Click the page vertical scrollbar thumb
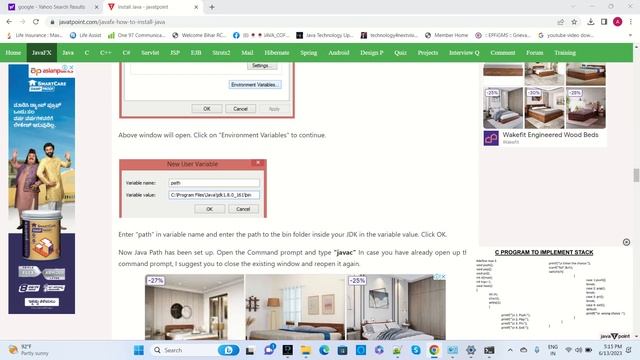The image size is (640, 360). pos(636,175)
